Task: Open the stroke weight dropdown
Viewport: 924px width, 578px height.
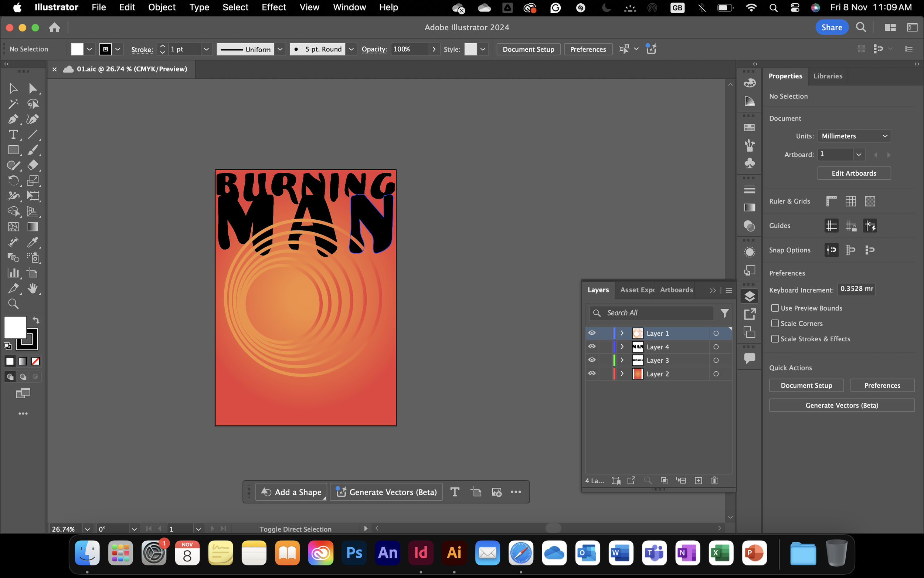Action: pos(206,49)
